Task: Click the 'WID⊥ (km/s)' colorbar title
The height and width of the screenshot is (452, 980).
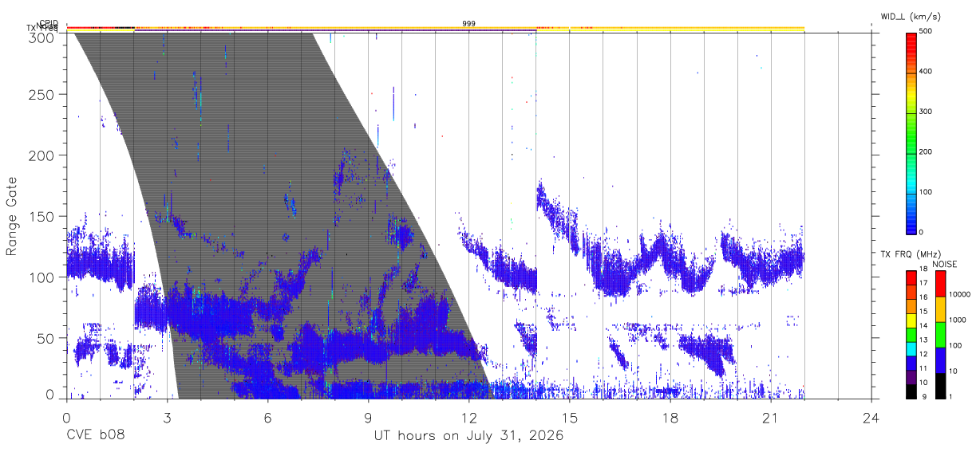Action: pyautogui.click(x=912, y=17)
